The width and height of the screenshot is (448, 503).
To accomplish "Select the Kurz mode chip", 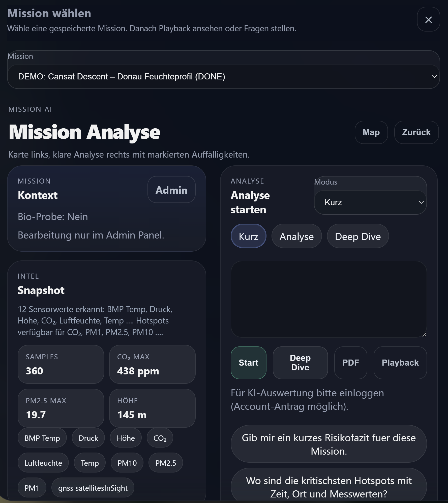I will pos(249,236).
